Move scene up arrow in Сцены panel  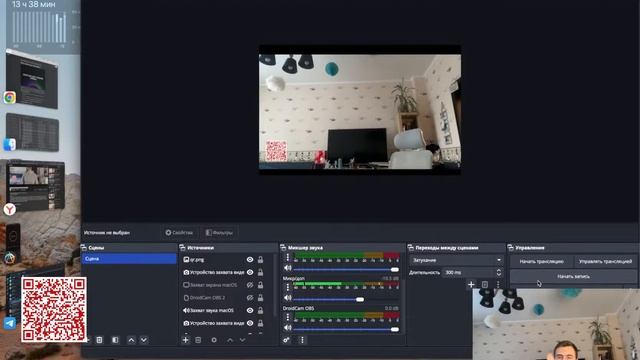(x=131, y=340)
